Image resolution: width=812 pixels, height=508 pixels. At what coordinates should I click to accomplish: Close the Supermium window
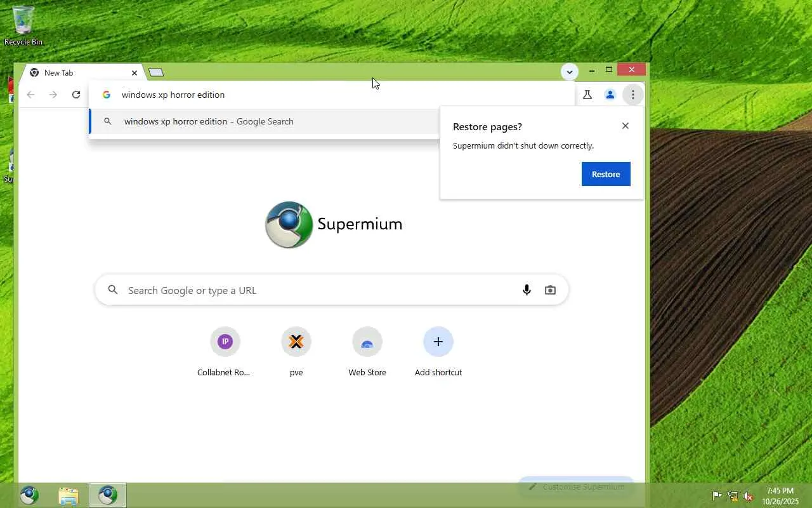click(632, 70)
